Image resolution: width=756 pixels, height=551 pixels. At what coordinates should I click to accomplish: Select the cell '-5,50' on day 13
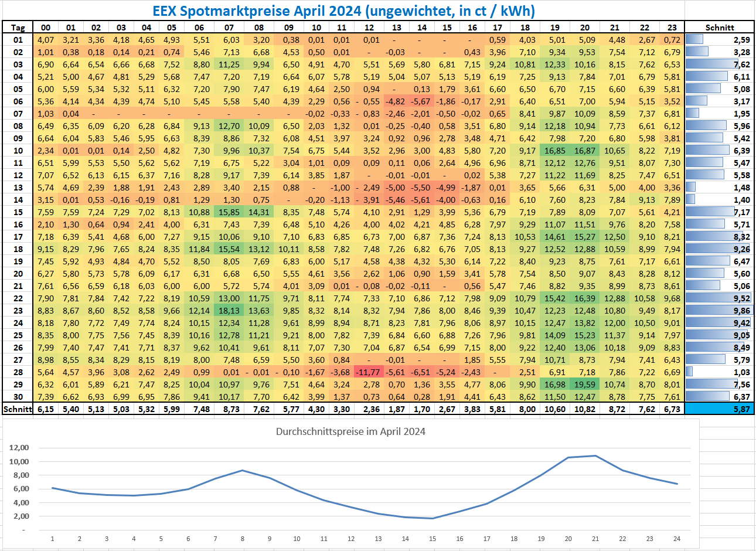pyautogui.click(x=422, y=188)
